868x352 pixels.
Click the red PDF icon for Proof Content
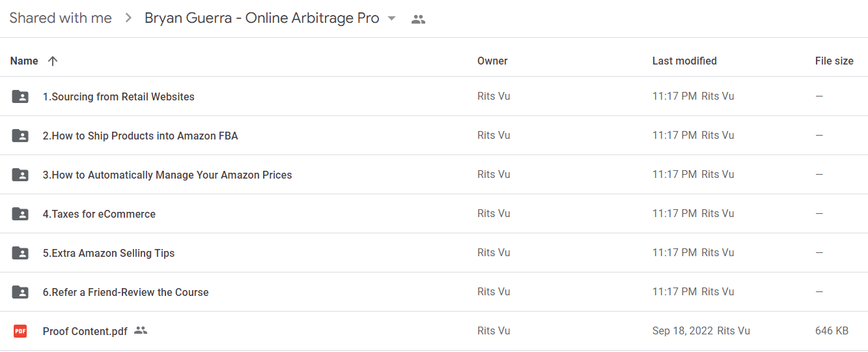coord(20,331)
